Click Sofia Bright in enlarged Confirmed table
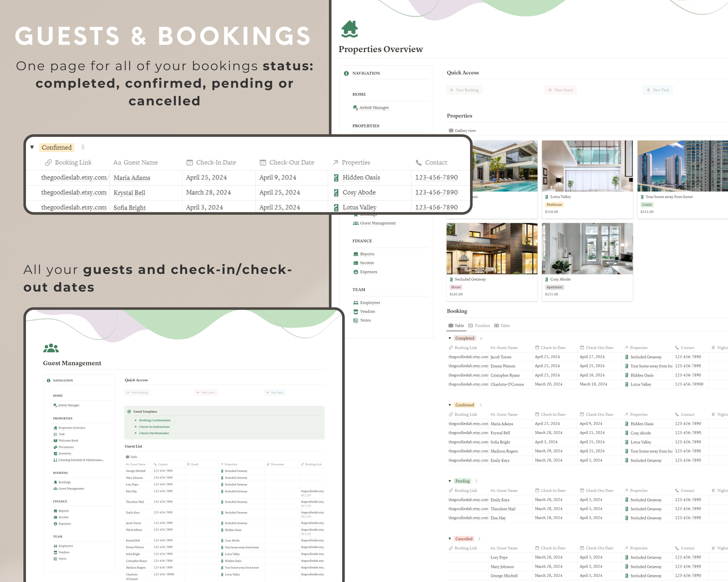Screen dimensions: 728x582 [x=130, y=208]
